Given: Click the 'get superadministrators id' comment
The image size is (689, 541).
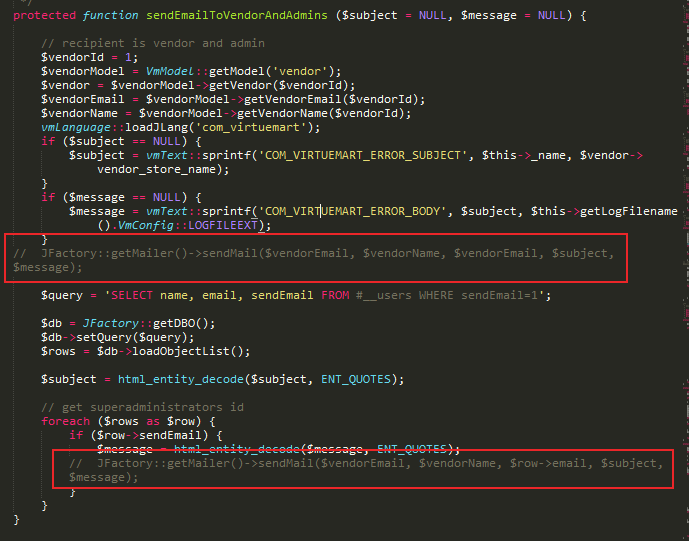Looking at the screenshot, I should (x=142, y=407).
